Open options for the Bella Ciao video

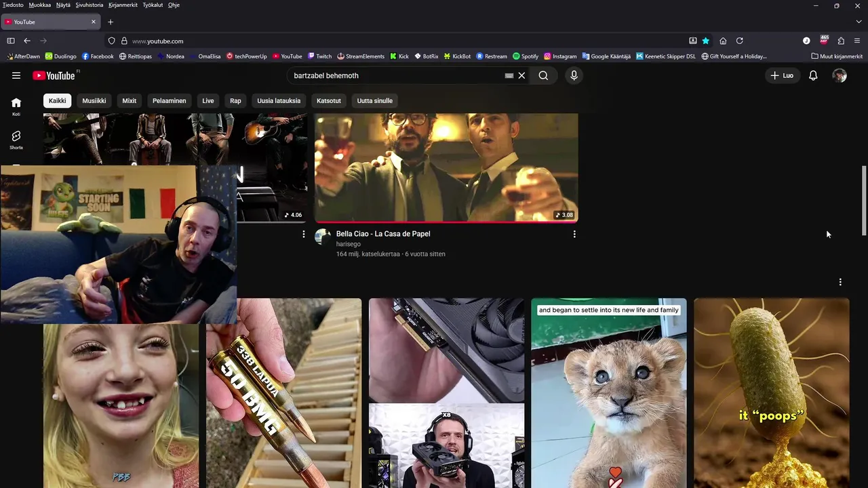pos(574,234)
